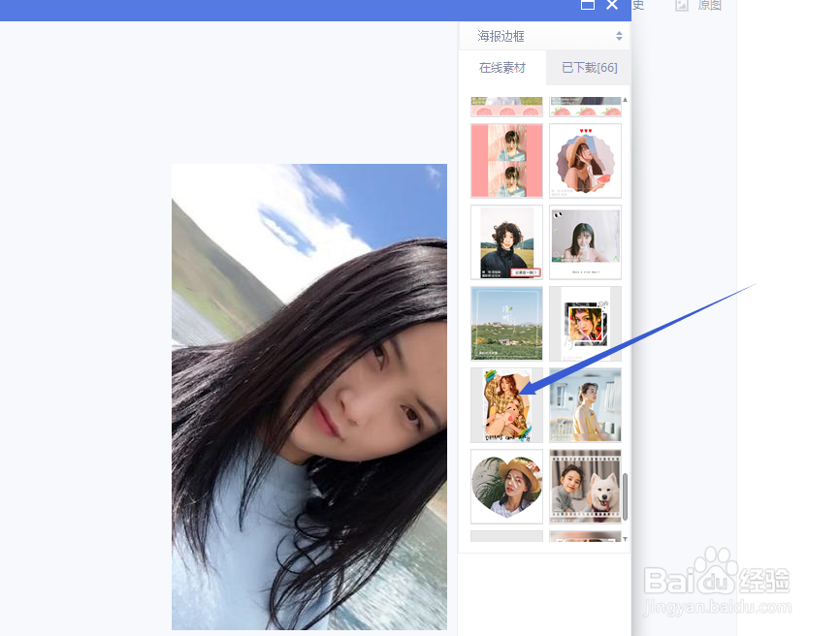Switch to the 已下载[66] tab

[x=589, y=68]
